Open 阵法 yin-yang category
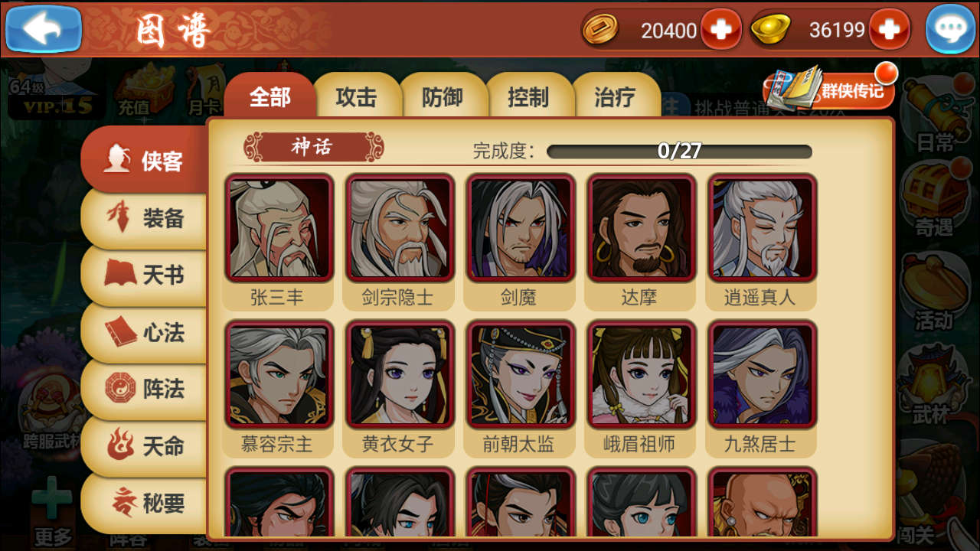980x551 pixels. point(145,389)
